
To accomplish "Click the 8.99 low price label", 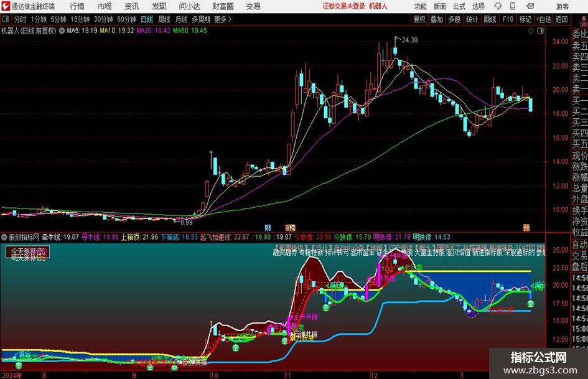I will click(x=187, y=222).
